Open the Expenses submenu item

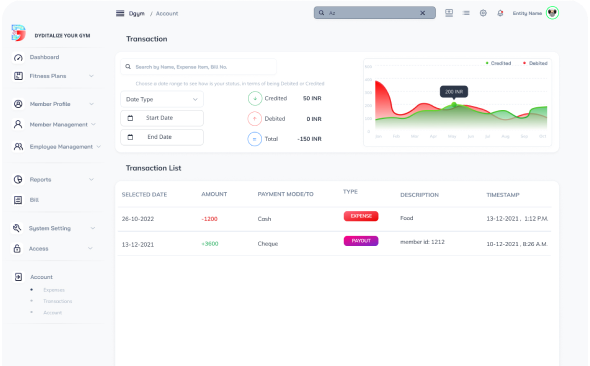coord(54,290)
